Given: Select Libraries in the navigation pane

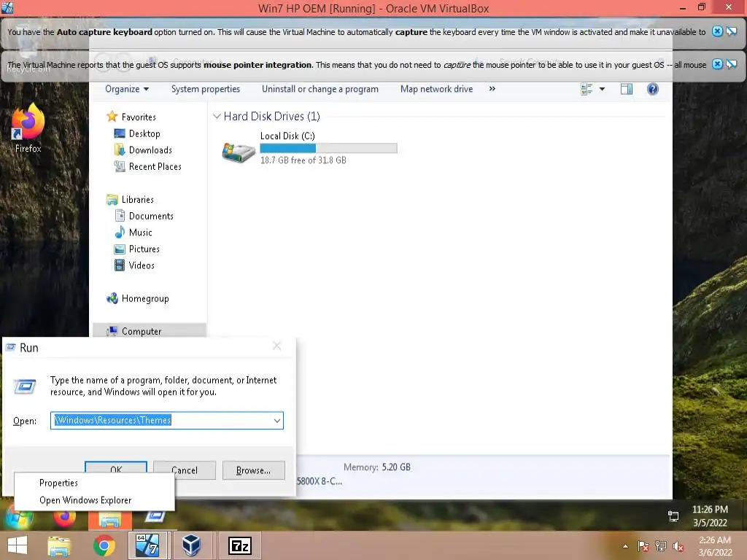Looking at the screenshot, I should pyautogui.click(x=137, y=200).
